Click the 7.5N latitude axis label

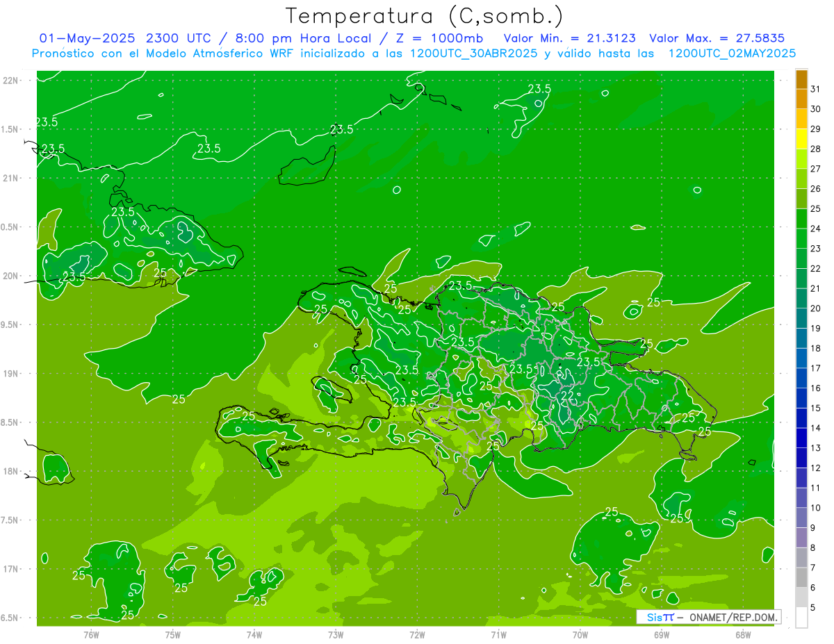tap(10, 520)
